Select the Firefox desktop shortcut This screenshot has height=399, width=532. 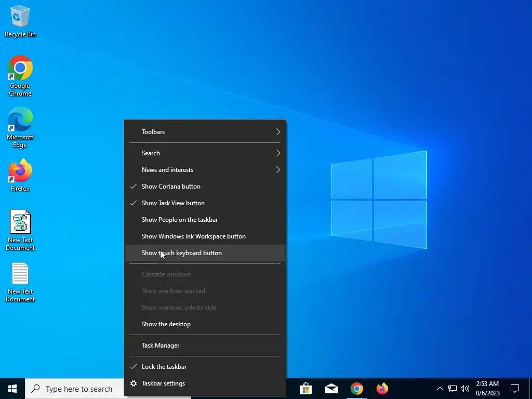(20, 176)
